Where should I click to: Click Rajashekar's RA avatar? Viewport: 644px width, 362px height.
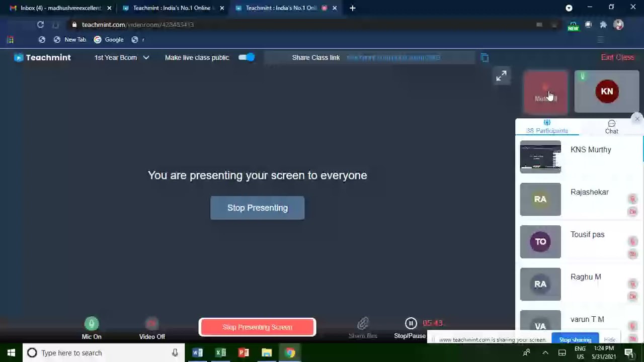(540, 200)
